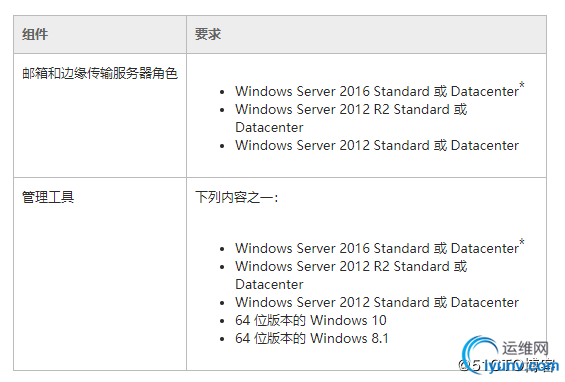Click first Windows Server 2012 Standard 或 Datacenter entry
Screen dimensions: 565x382
377,145
